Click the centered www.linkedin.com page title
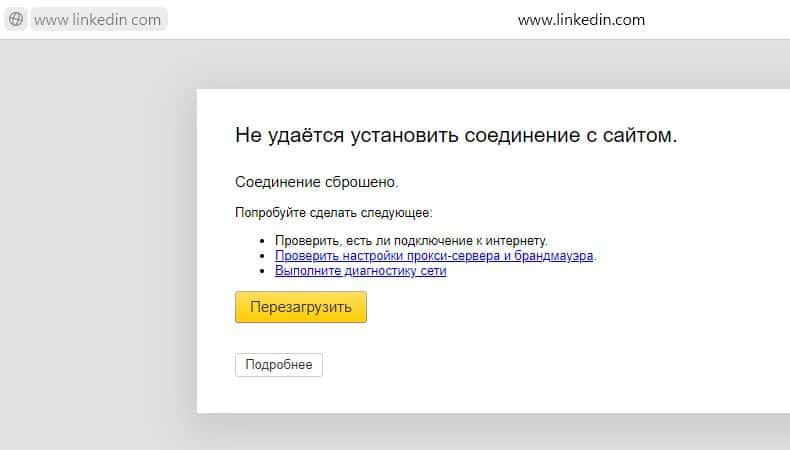The image size is (790, 450). click(581, 20)
